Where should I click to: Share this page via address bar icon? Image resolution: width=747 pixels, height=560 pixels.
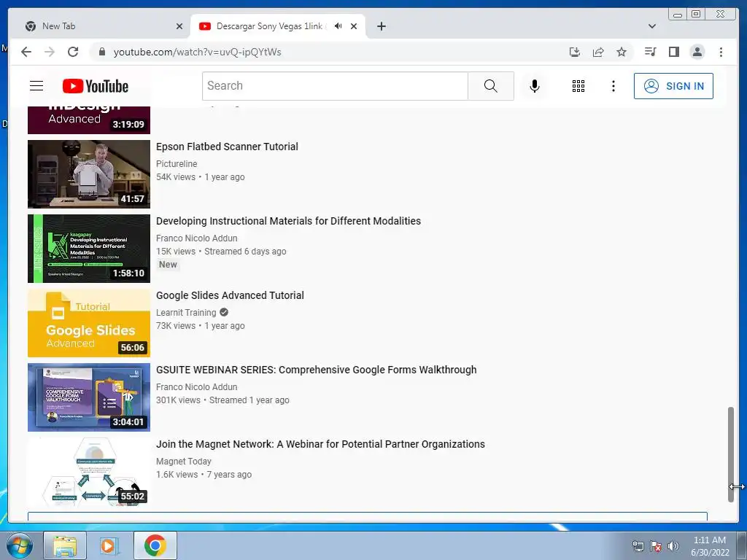598,52
